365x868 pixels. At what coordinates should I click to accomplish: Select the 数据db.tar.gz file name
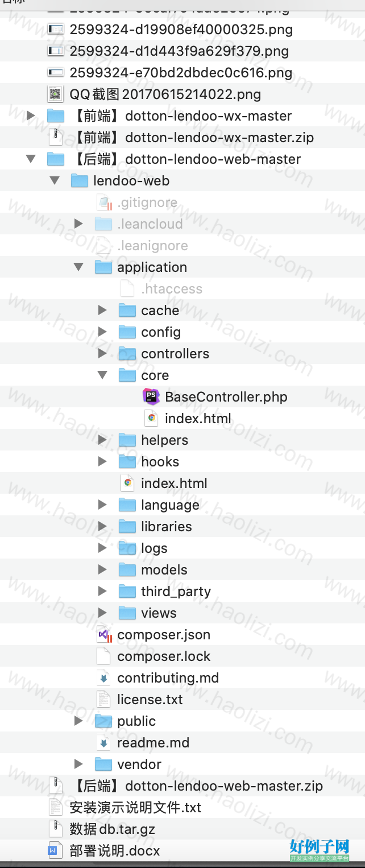click(112, 829)
